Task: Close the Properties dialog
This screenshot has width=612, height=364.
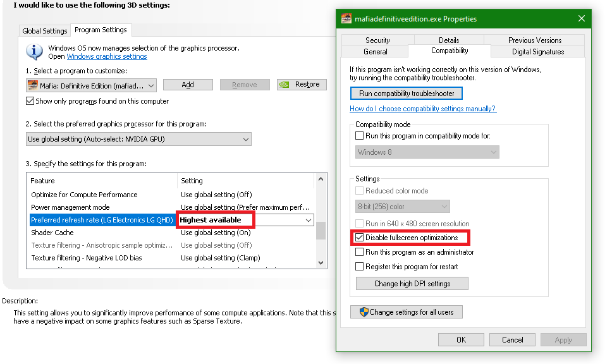Action: [x=581, y=18]
